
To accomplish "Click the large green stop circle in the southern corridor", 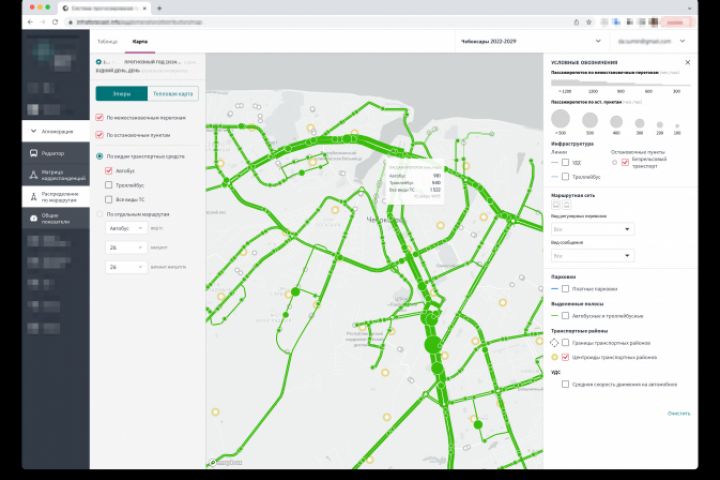I will click(x=432, y=344).
